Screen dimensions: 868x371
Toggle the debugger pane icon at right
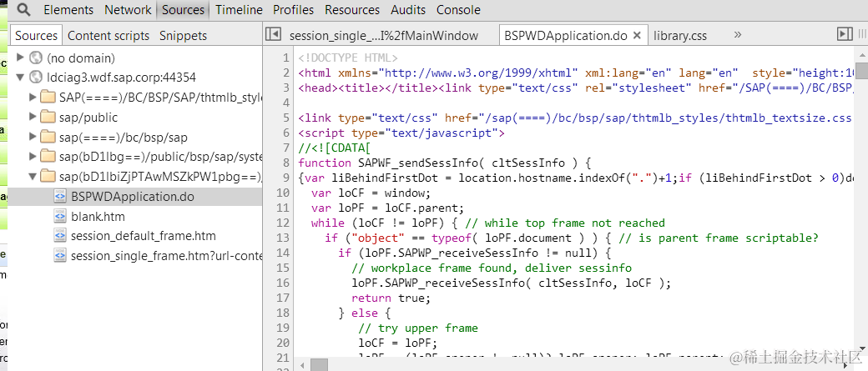click(845, 34)
